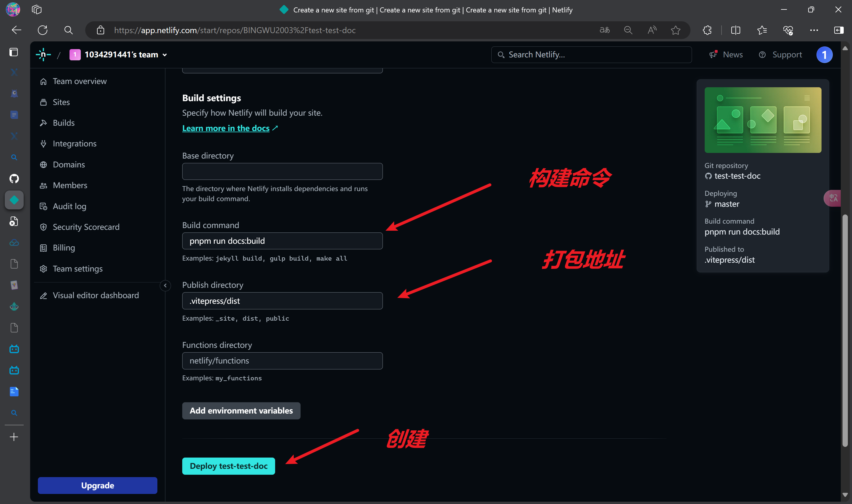This screenshot has height=504, width=852.
Task: Click the user avatar in the header
Action: pos(824,55)
